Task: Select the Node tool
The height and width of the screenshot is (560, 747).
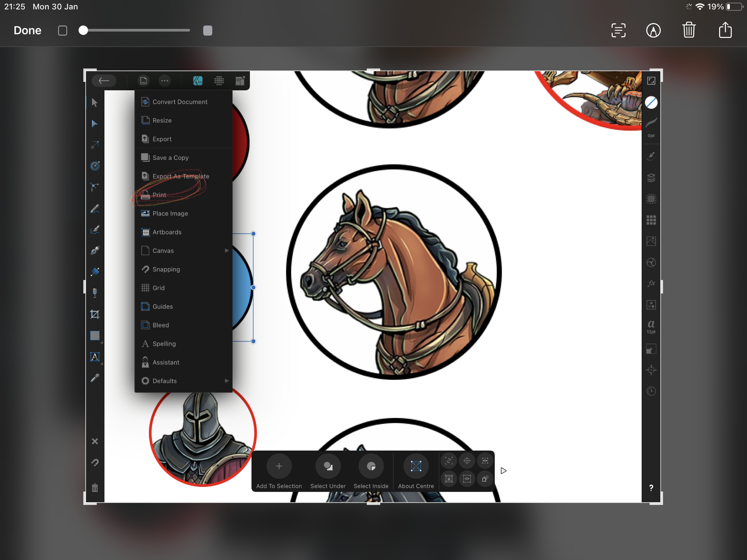Action: click(x=95, y=124)
